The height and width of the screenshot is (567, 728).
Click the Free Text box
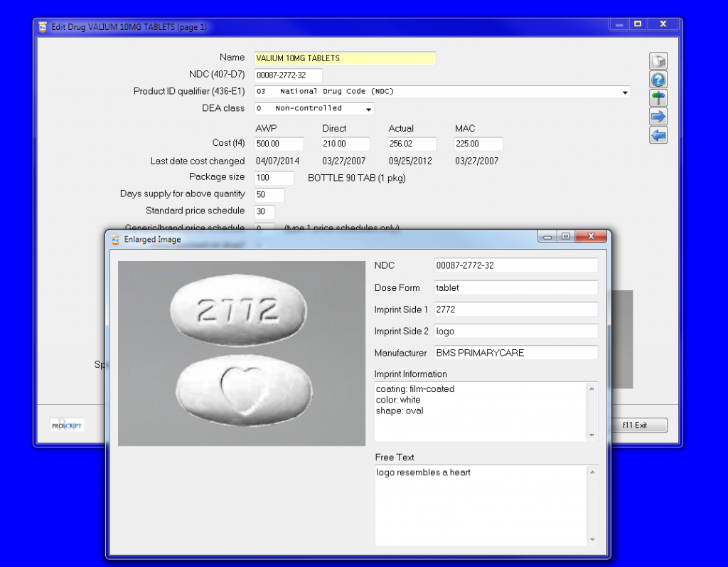481,504
